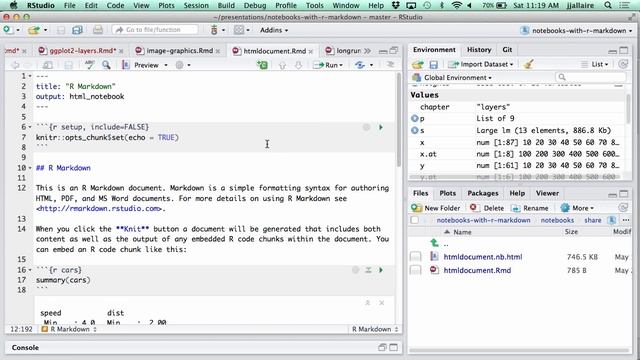Image resolution: width=640 pixels, height=360 pixels.
Task: Go to previous chunk with up arrow
Action: (x=282, y=65)
